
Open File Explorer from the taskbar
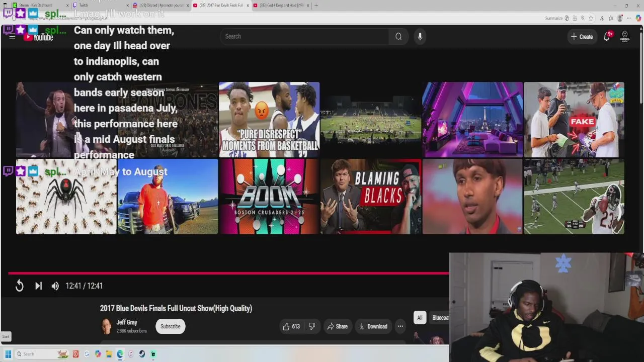pyautogui.click(x=109, y=354)
